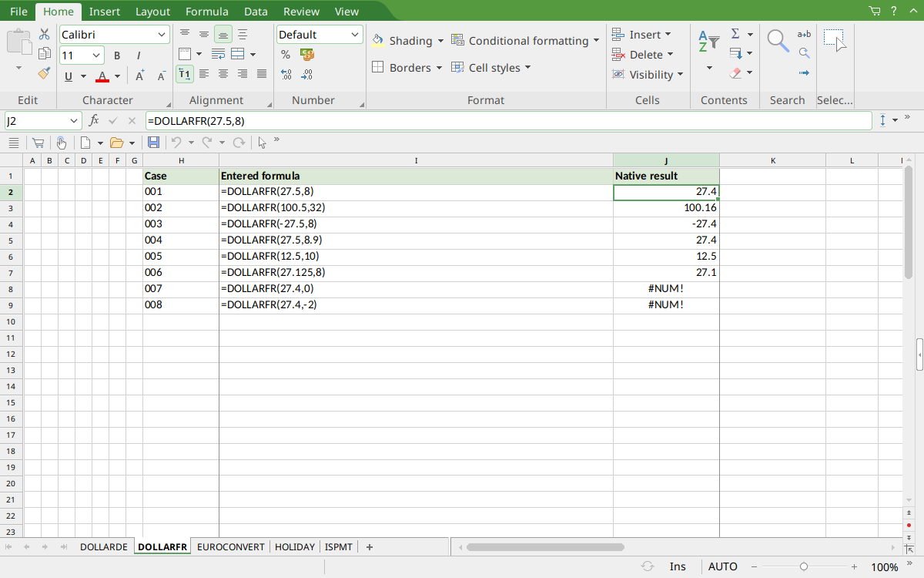The height and width of the screenshot is (578, 924).
Task: Open the Calibri font name dropdown
Action: point(162,35)
